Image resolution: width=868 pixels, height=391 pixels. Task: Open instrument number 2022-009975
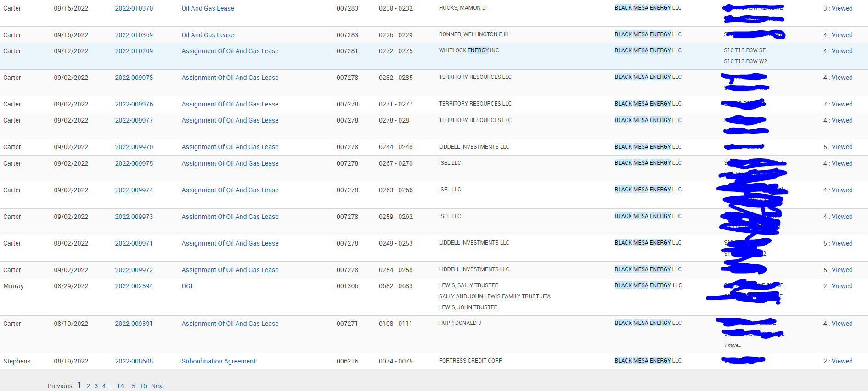pos(134,163)
